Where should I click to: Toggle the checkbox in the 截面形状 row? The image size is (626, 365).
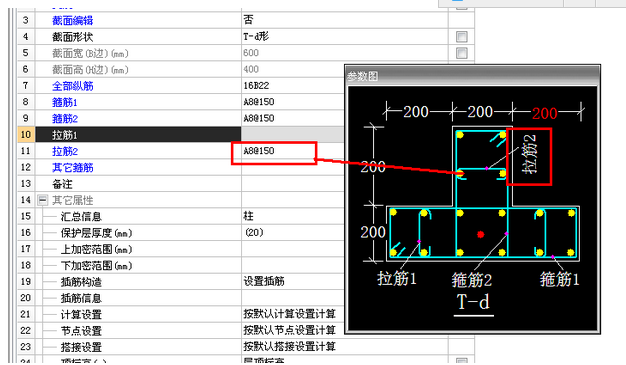[462, 37]
